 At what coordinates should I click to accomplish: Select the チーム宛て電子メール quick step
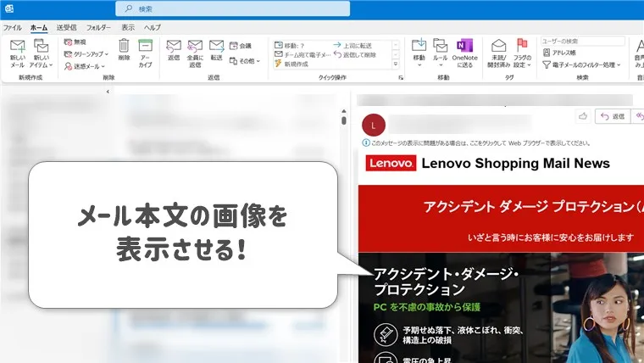click(303, 54)
